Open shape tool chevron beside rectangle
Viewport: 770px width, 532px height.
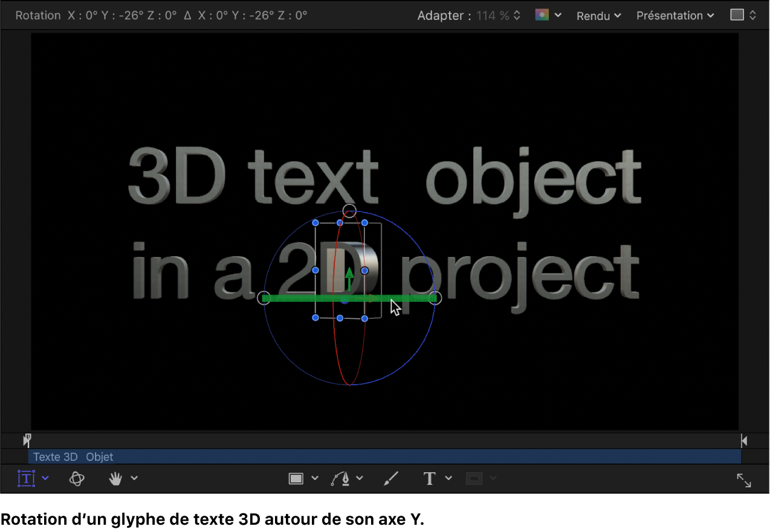(315, 478)
